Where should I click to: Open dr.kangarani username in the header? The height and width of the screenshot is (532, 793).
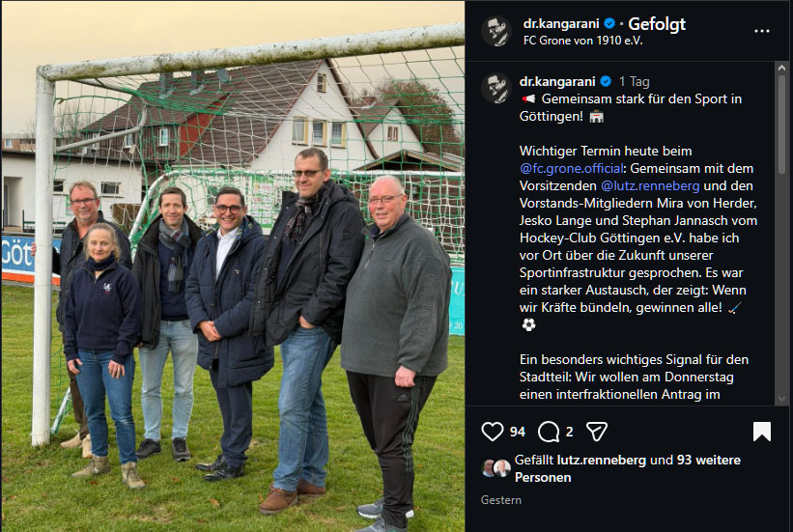pyautogui.click(x=561, y=23)
